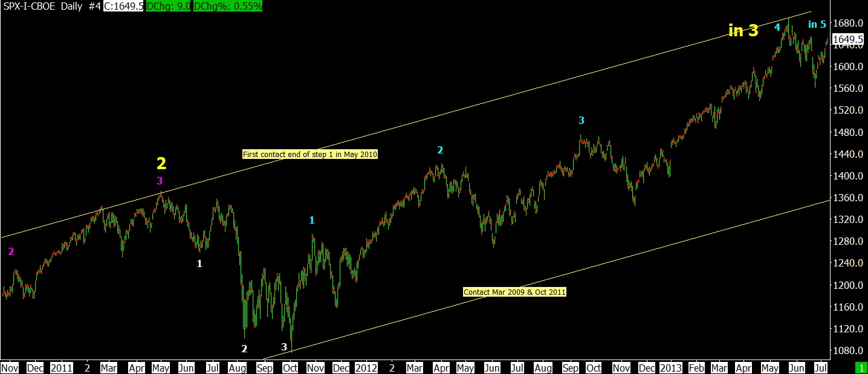Click the 2012 label on the time axis
868x374 pixels.
[366, 367]
